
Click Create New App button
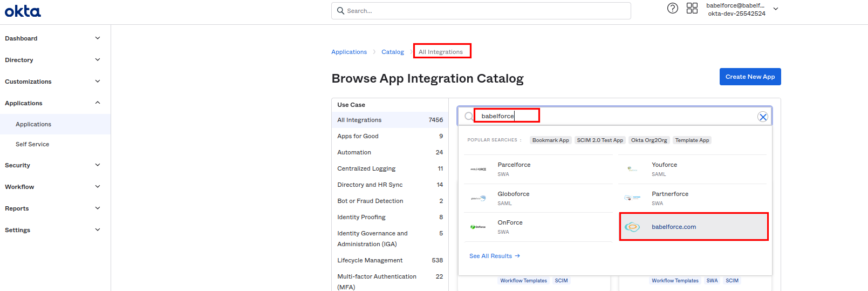(750, 77)
